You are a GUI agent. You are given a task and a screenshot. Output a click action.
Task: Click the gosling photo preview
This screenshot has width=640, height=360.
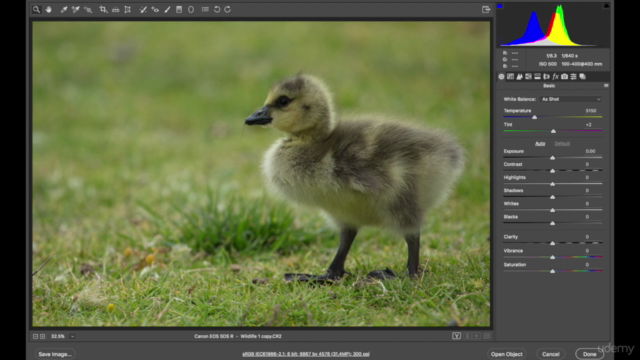coord(261,174)
